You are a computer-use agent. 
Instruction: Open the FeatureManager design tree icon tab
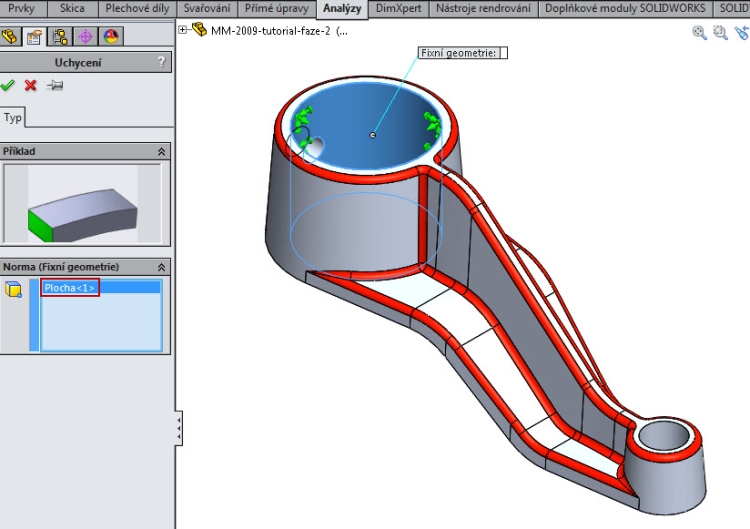[10, 36]
